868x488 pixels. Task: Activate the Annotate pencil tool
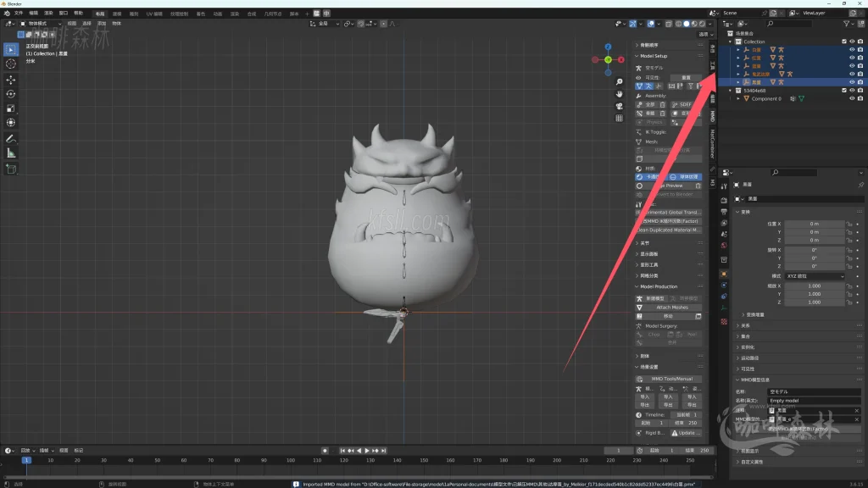pos(11,137)
